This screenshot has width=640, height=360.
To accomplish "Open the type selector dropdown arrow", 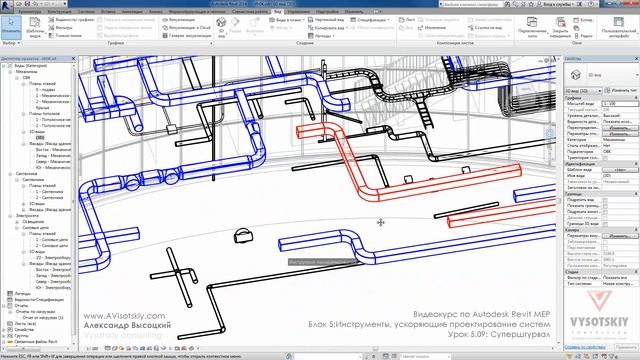I will (x=637, y=75).
